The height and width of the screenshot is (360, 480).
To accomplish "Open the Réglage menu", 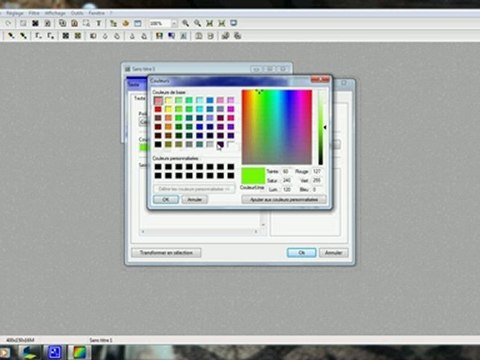I will click(15, 13).
